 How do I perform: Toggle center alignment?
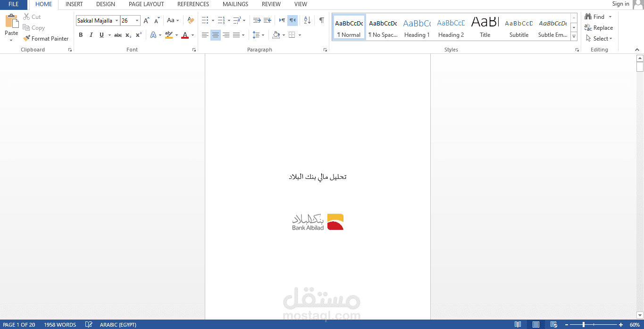point(216,35)
